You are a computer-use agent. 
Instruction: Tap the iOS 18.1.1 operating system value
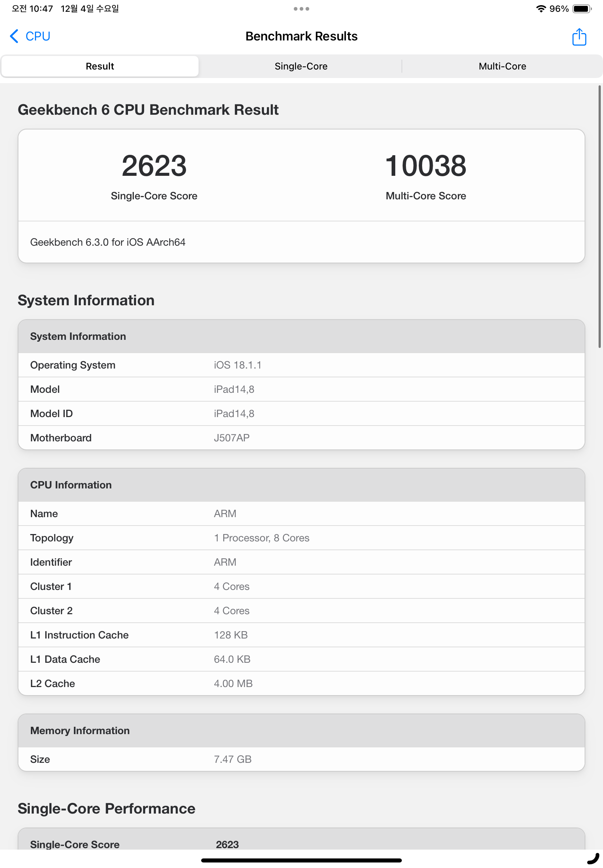(237, 365)
